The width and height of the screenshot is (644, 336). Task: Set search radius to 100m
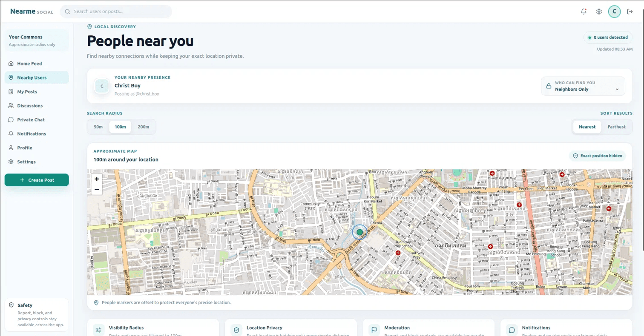tap(120, 127)
